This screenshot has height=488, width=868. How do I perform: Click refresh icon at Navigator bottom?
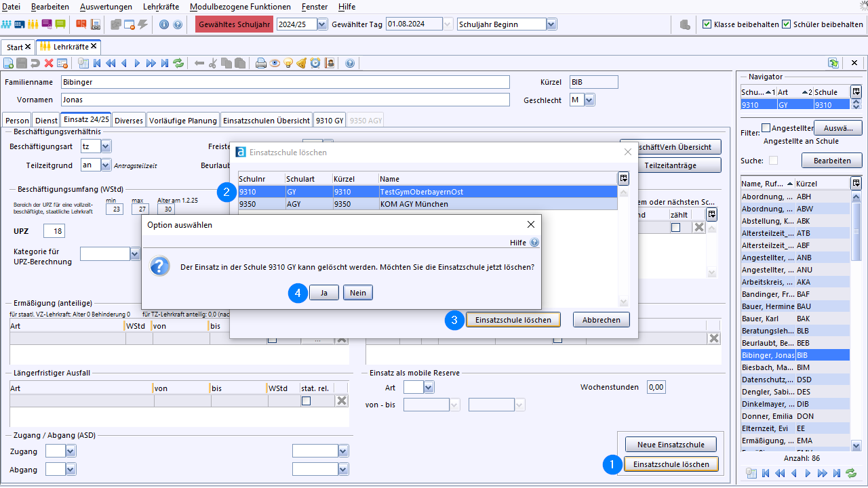pos(851,473)
